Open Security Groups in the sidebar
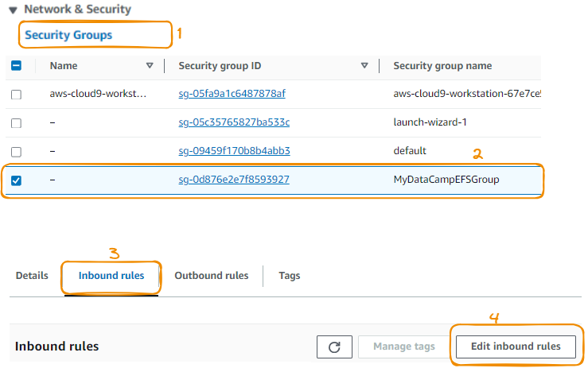588x368 pixels. (68, 35)
